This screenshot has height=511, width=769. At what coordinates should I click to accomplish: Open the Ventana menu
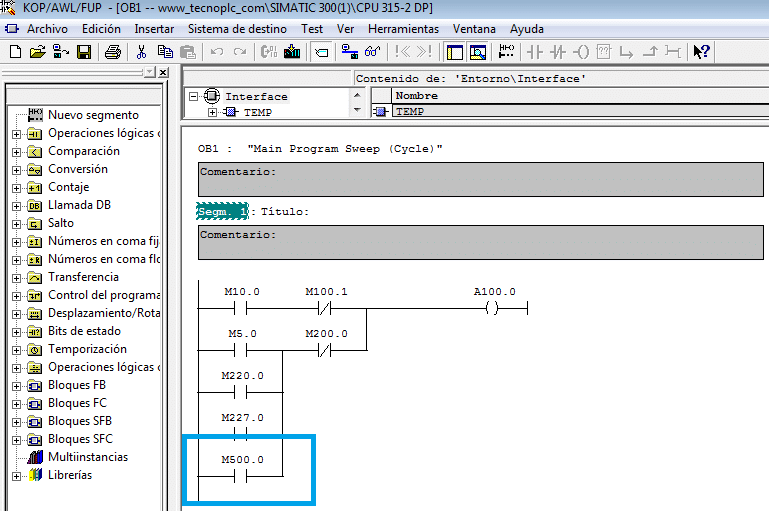tap(474, 29)
